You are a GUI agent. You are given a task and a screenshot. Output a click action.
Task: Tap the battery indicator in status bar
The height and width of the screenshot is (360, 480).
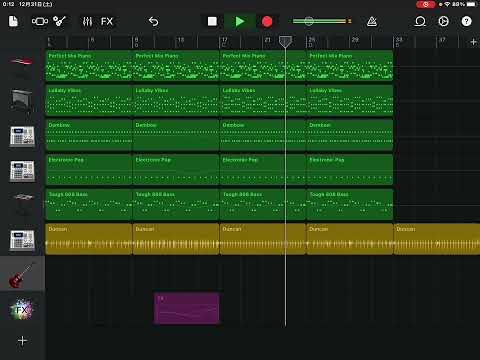472,4
